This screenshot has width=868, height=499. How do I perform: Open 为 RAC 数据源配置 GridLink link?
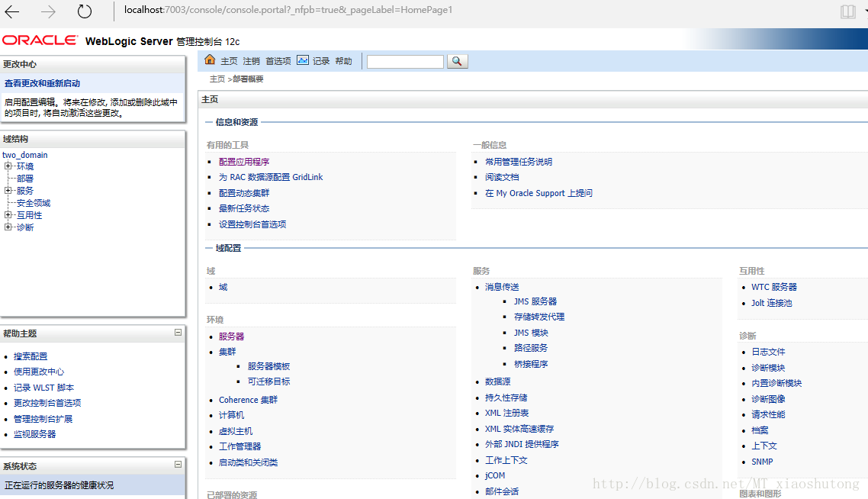[271, 177]
